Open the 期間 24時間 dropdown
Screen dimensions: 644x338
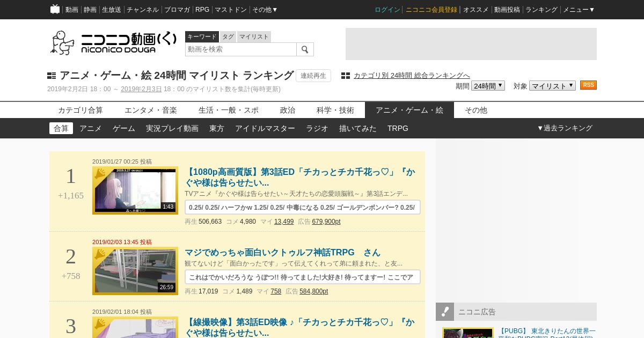488,86
